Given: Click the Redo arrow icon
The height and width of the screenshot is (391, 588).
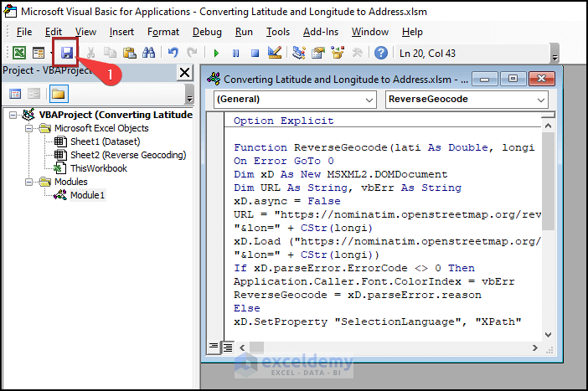Looking at the screenshot, I should click(192, 53).
